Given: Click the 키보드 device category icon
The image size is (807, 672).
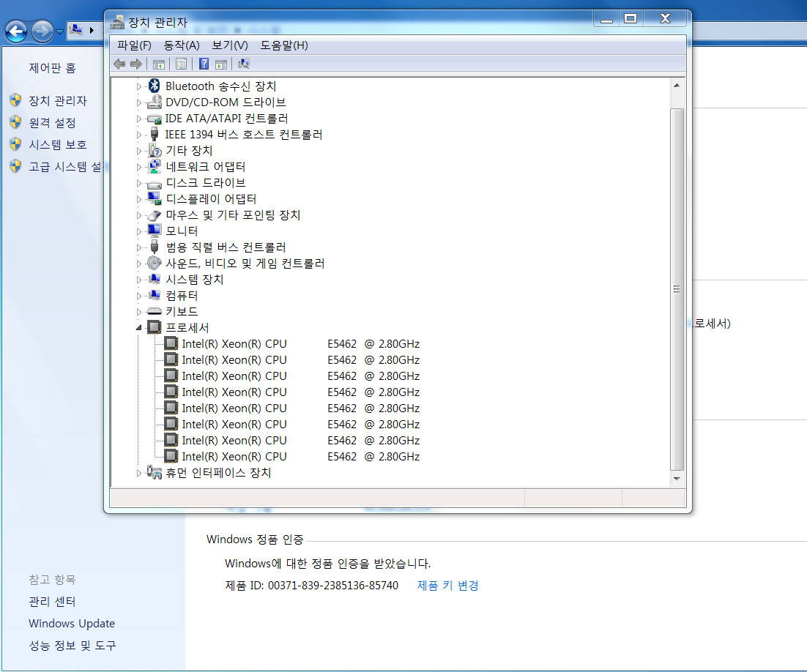Looking at the screenshot, I should pyautogui.click(x=155, y=312).
